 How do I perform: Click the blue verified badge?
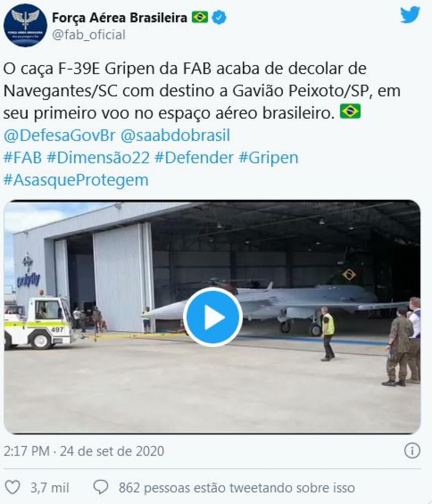[x=219, y=17]
